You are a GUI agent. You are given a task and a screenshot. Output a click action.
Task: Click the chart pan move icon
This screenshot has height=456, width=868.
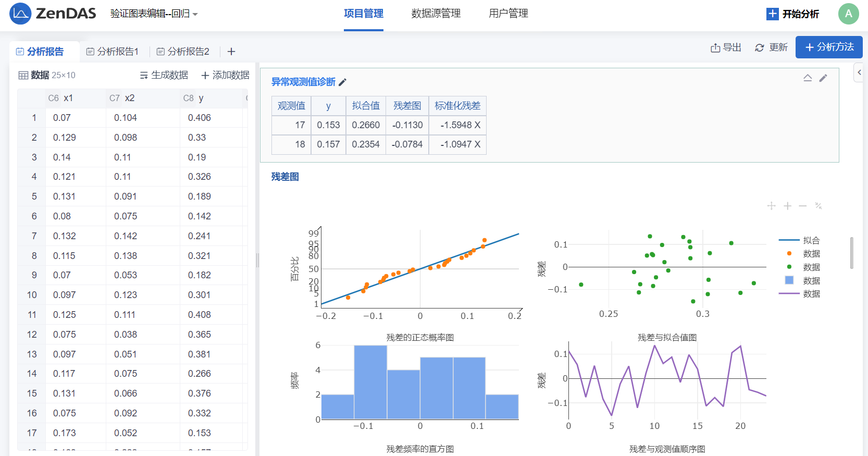click(x=772, y=206)
